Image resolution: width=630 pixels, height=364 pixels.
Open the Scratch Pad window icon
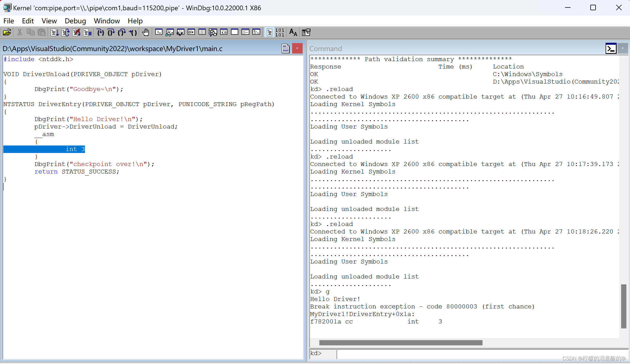[235, 32]
